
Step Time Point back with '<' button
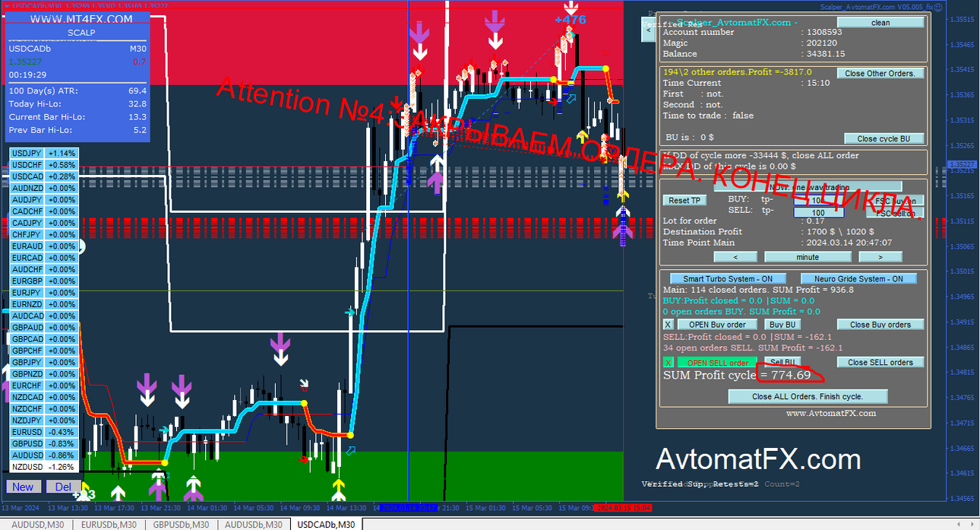[735, 257]
